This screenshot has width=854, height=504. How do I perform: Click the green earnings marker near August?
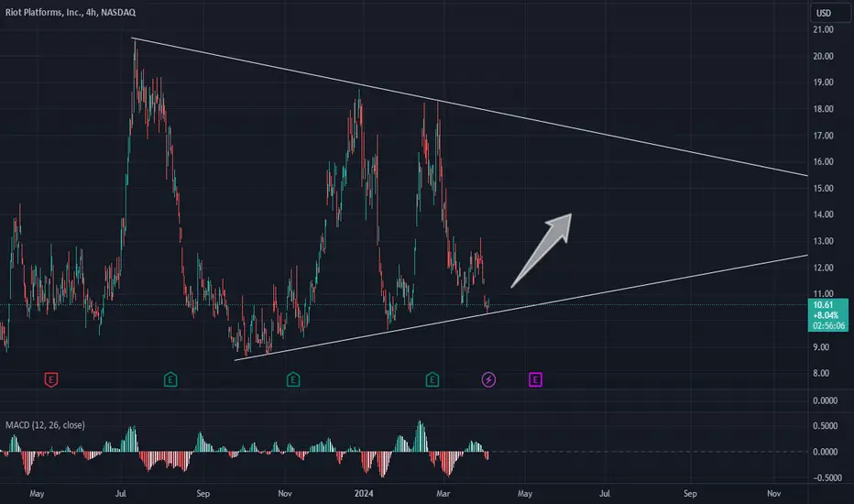[170, 379]
